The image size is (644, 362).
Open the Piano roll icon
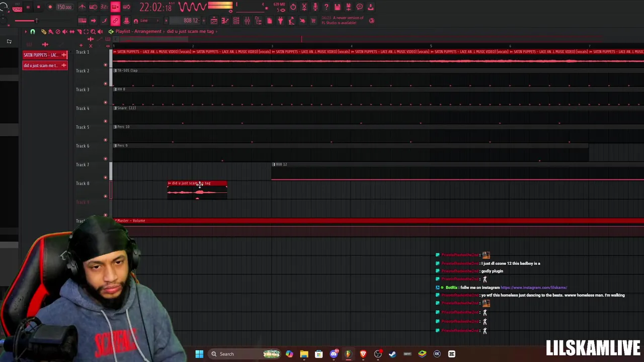click(x=225, y=21)
